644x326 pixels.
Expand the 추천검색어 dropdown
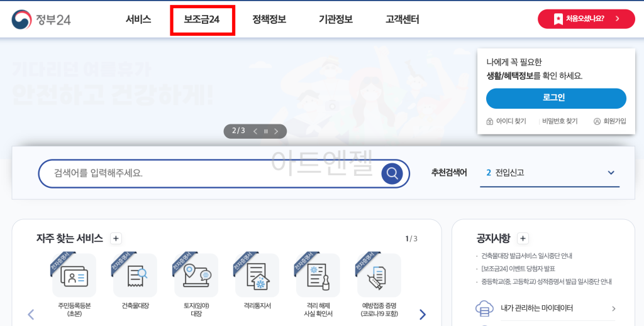coord(611,173)
